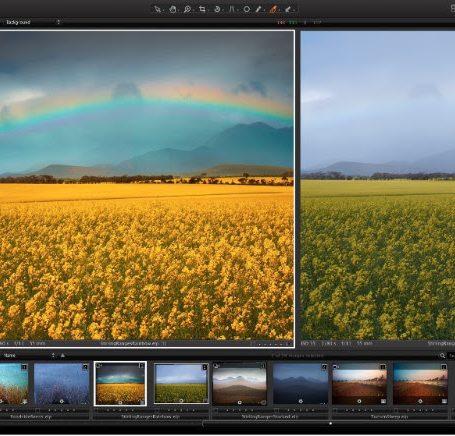Click the adjustments gear badge on rainbow thumbnail
This screenshot has width=455, height=436.
point(120,402)
